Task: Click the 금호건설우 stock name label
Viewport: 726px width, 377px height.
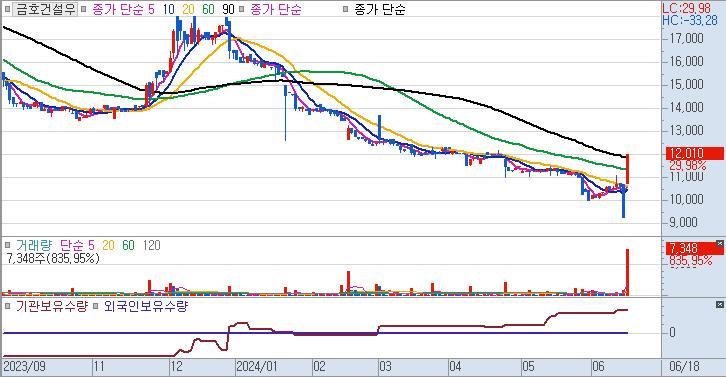Action: tap(45, 9)
